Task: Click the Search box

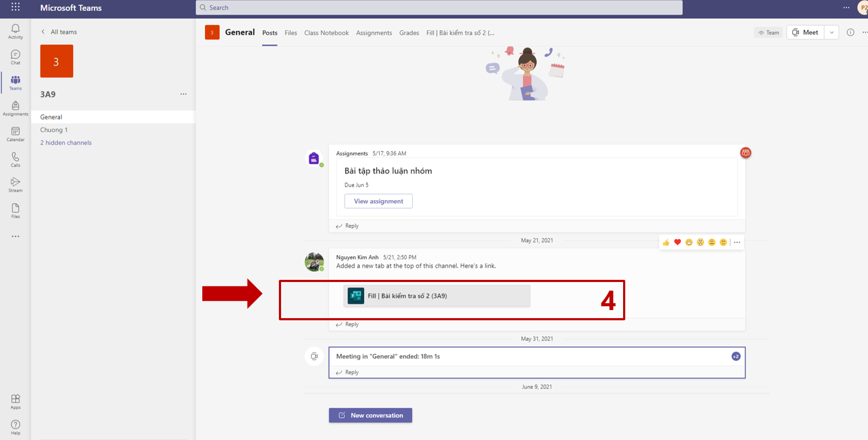Action: click(x=439, y=8)
